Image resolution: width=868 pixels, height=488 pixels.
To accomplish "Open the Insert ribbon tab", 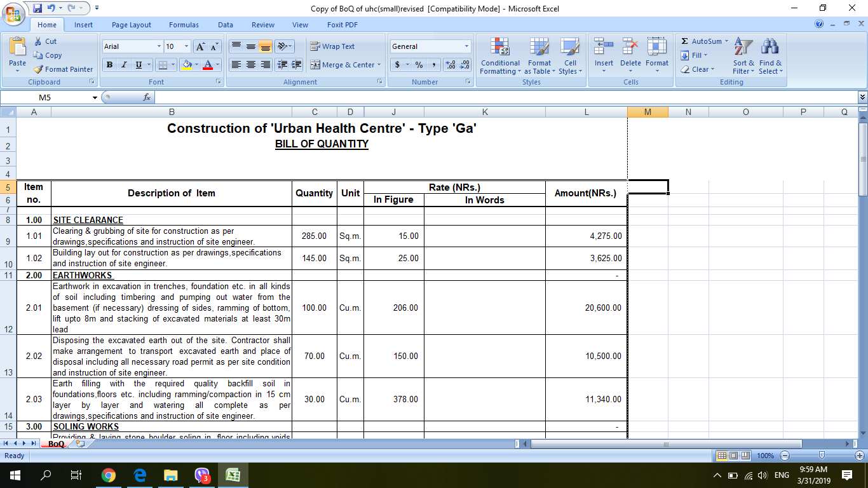I will click(83, 25).
